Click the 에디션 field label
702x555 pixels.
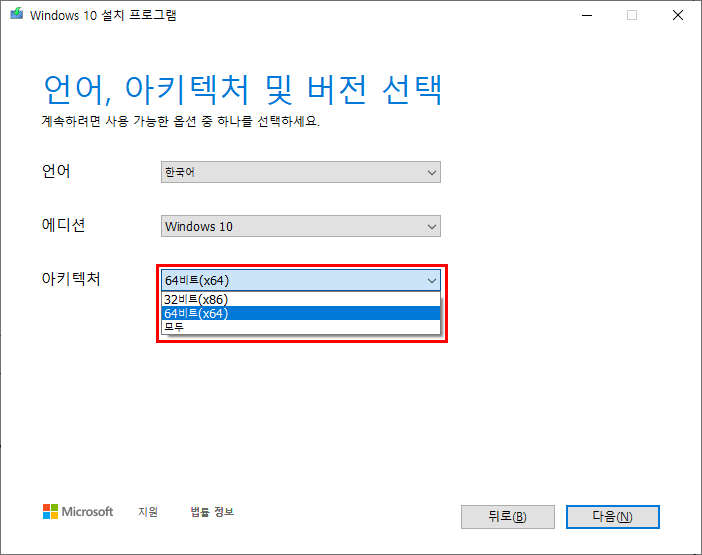coord(63,225)
